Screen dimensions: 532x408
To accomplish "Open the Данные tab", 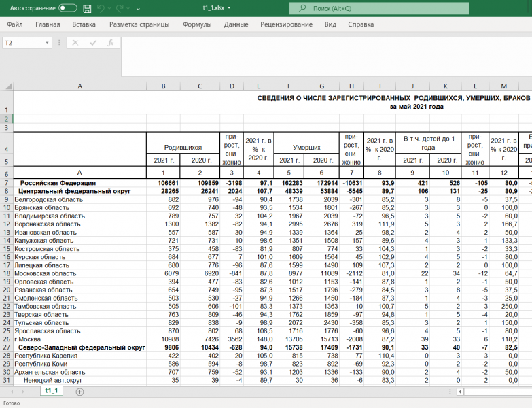I will (236, 24).
